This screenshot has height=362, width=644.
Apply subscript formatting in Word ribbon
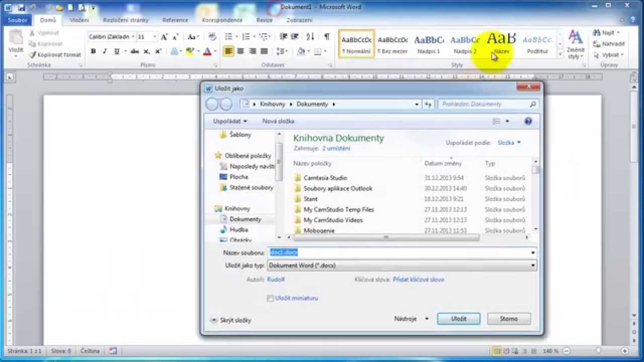click(x=146, y=51)
